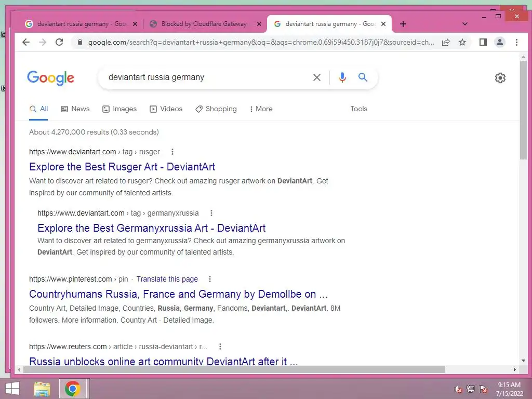Switch to News results
Image resolution: width=532 pixels, height=399 pixels.
pos(75,109)
